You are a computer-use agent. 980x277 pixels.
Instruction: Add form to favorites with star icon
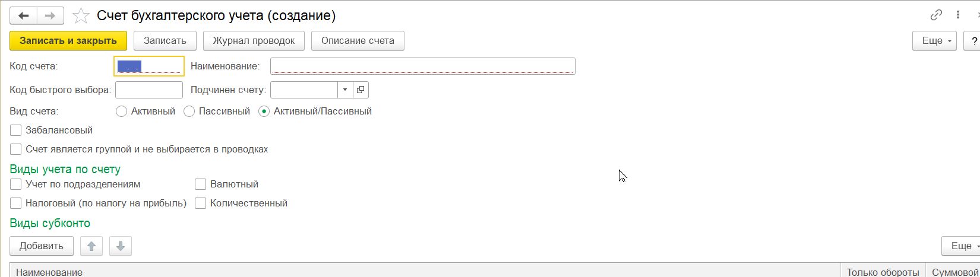click(80, 16)
